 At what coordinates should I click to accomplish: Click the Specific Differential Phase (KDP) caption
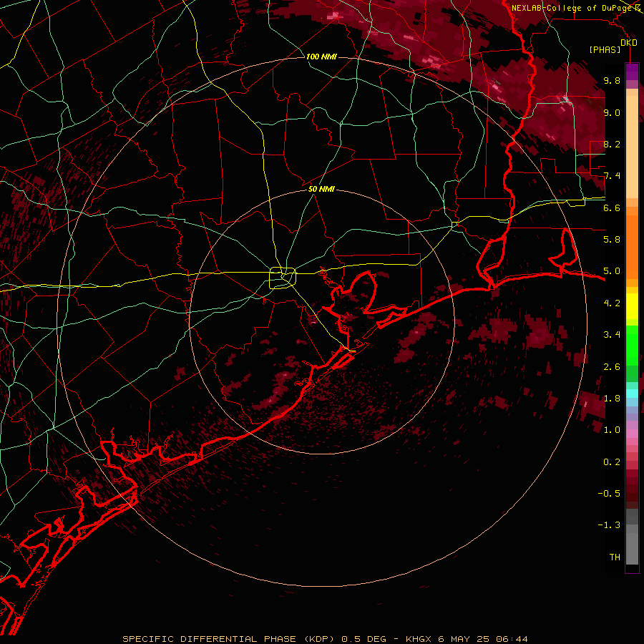coord(228,639)
